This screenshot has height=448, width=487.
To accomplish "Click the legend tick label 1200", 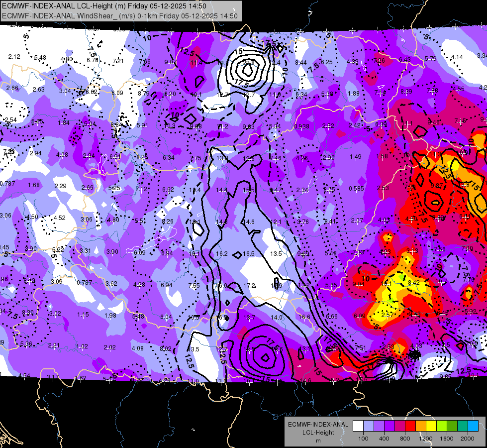I will coord(426,439).
